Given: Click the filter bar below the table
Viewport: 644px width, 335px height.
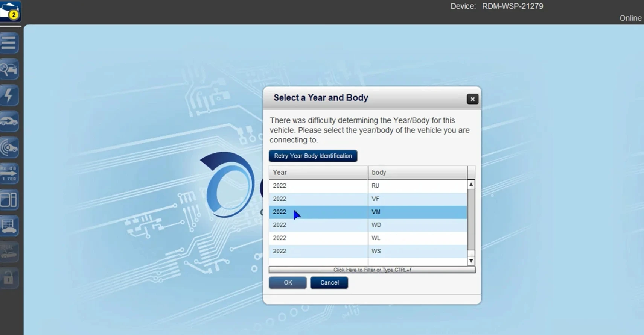Looking at the screenshot, I should point(372,270).
